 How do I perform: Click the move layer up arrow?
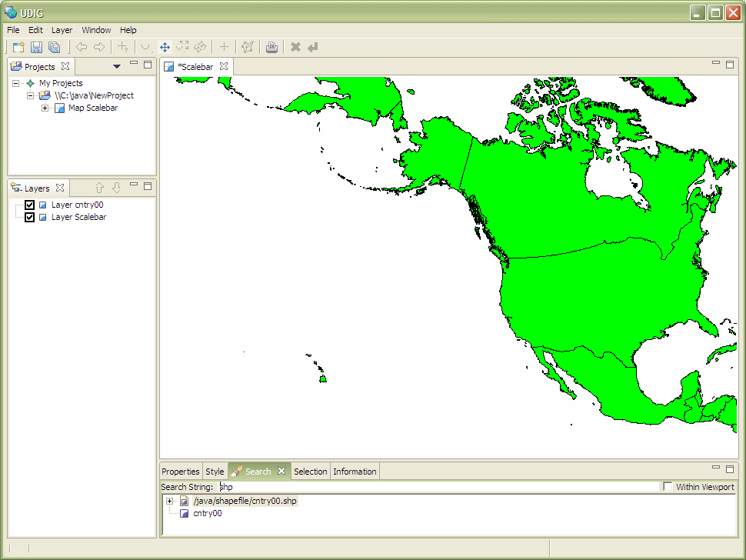click(x=99, y=188)
